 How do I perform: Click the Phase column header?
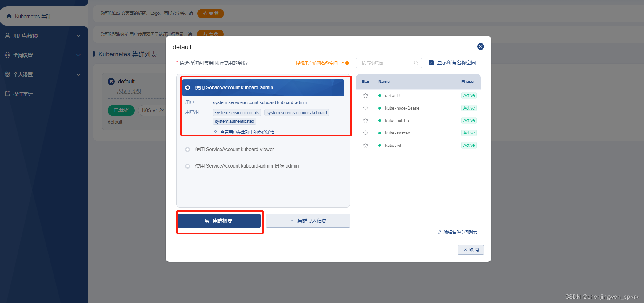click(x=467, y=82)
